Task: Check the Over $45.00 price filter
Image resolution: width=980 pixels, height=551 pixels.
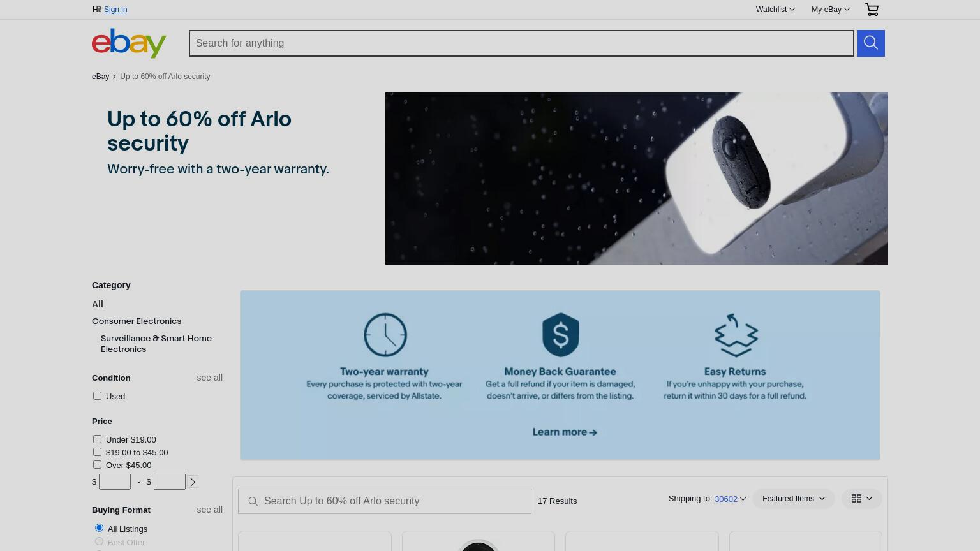Action: [x=97, y=465]
